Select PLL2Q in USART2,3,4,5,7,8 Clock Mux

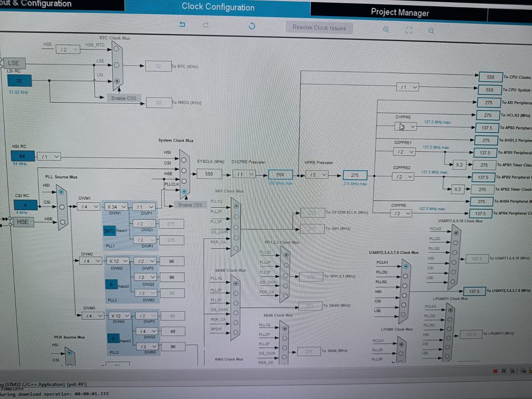[x=405, y=276]
